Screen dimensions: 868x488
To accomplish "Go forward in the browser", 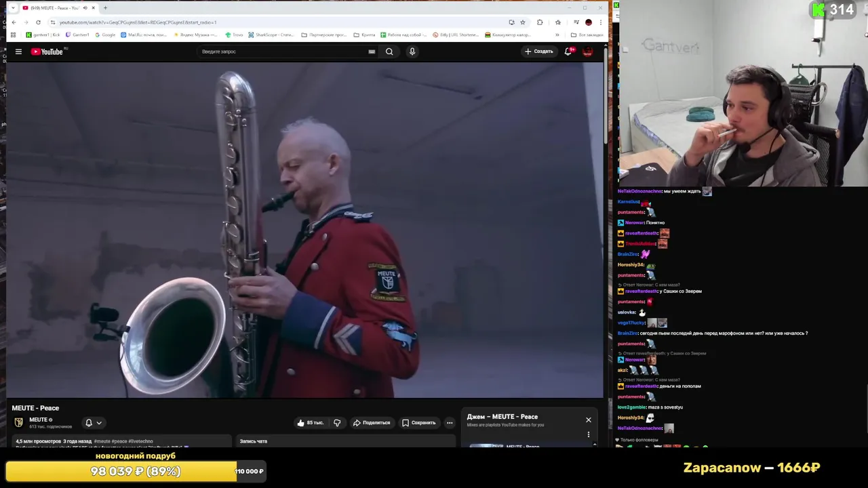I will (x=26, y=22).
